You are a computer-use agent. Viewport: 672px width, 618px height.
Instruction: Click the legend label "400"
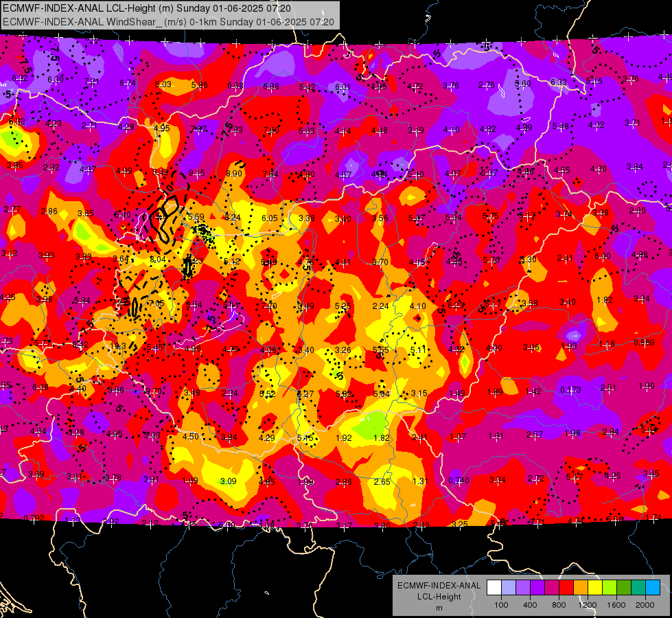530,605
